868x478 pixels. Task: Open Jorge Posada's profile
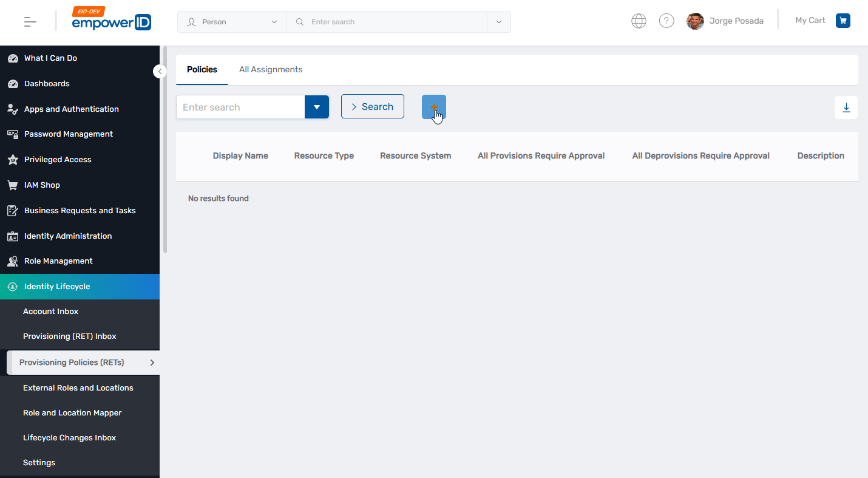click(725, 20)
